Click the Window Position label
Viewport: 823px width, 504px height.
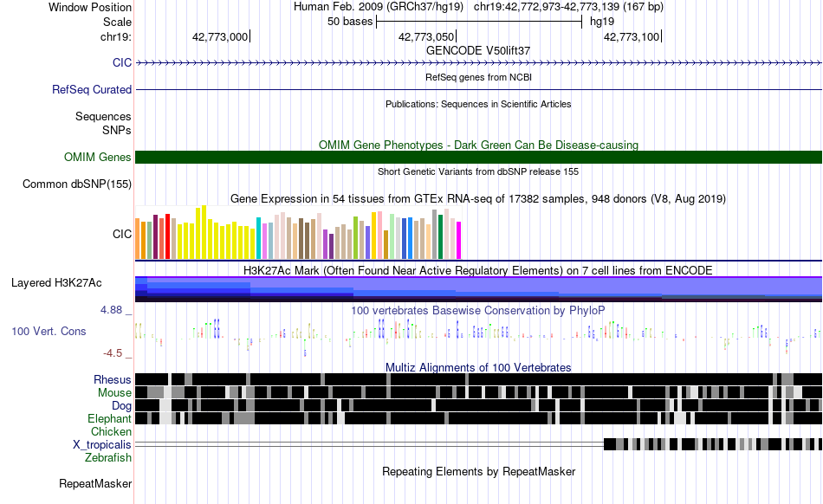[90, 7]
